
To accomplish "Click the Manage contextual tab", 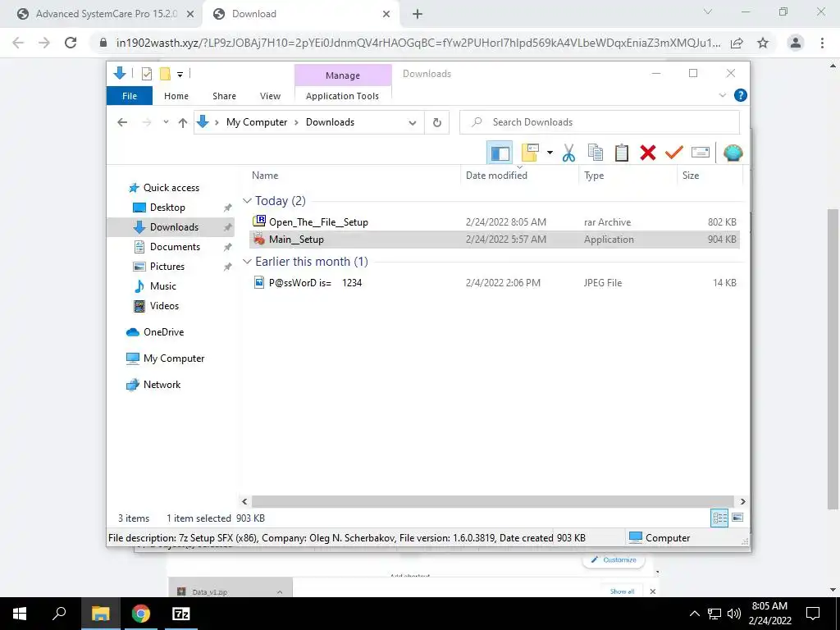I will pyautogui.click(x=343, y=75).
